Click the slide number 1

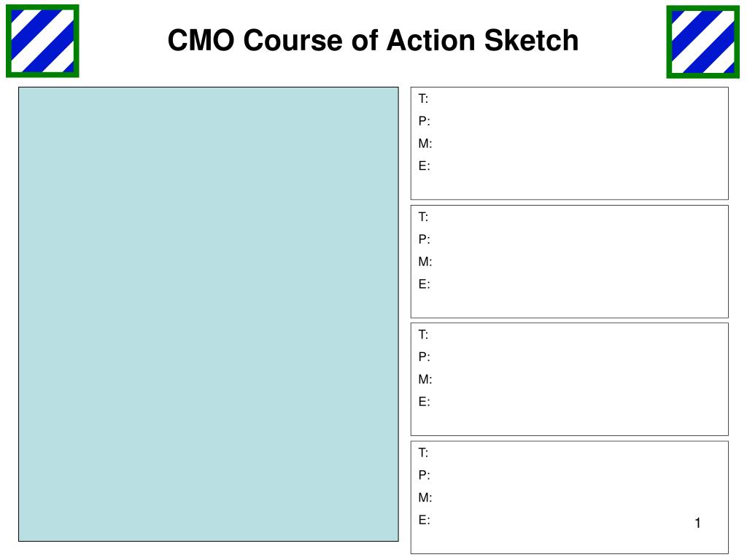697,523
